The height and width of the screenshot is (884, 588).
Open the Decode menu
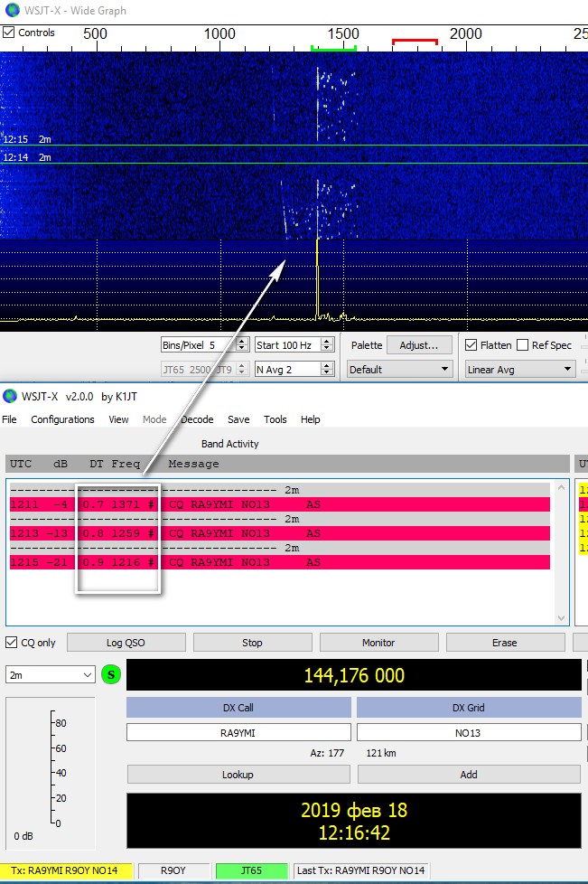(197, 419)
